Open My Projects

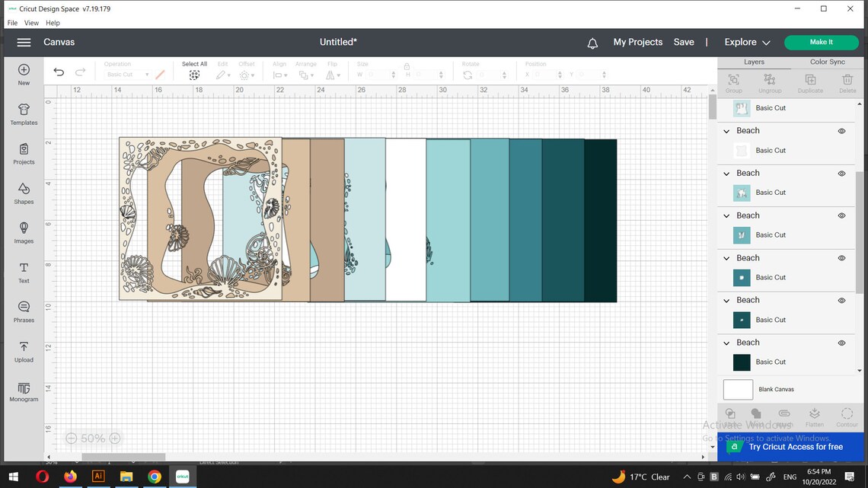point(638,42)
